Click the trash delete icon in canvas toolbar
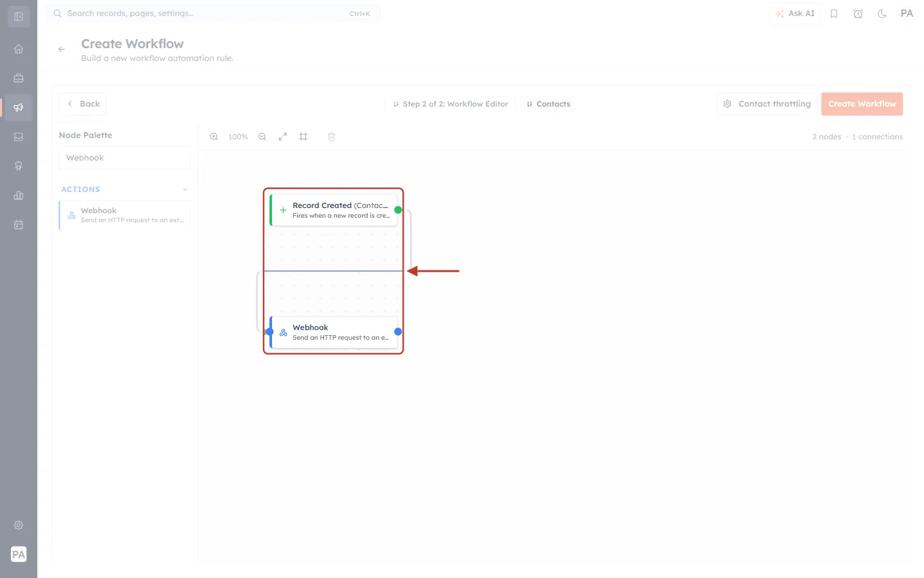This screenshot has width=924, height=578. (x=332, y=137)
